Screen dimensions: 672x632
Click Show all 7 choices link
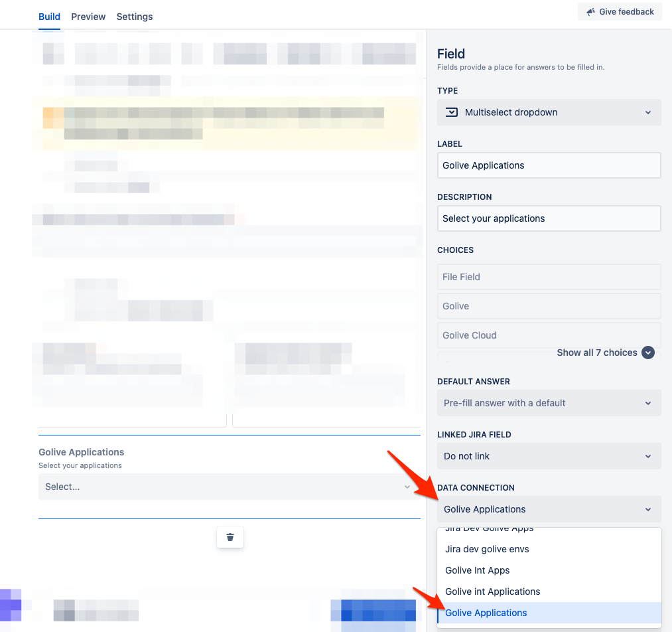tap(596, 353)
